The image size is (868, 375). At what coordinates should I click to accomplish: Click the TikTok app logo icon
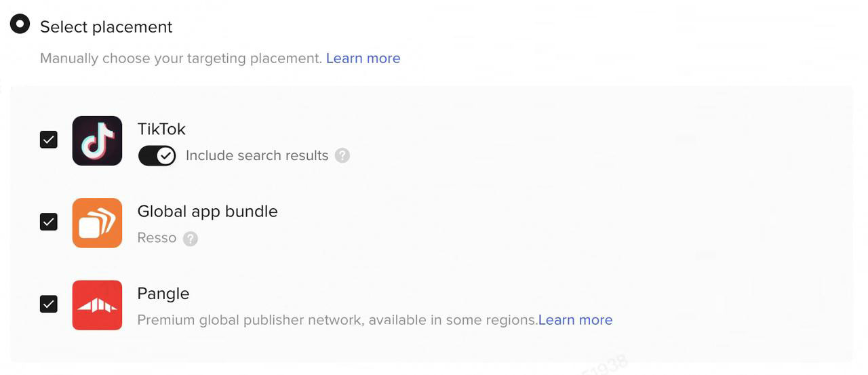(97, 140)
